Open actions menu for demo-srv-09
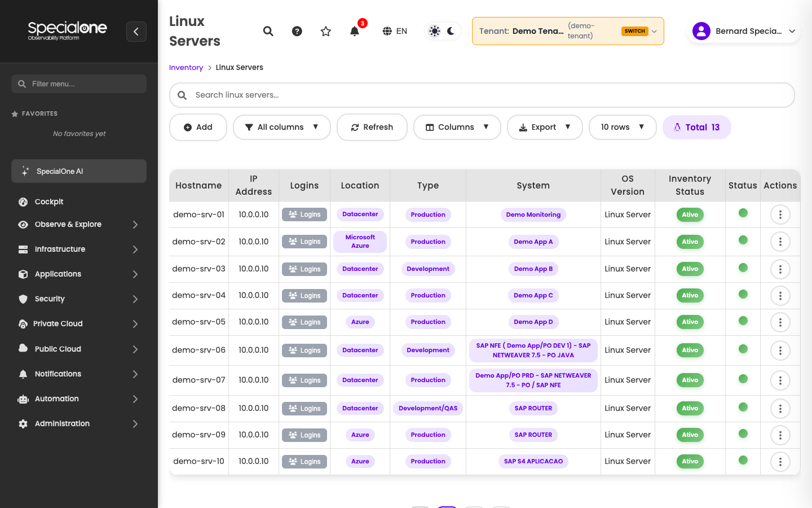This screenshot has width=812, height=508. 780,435
